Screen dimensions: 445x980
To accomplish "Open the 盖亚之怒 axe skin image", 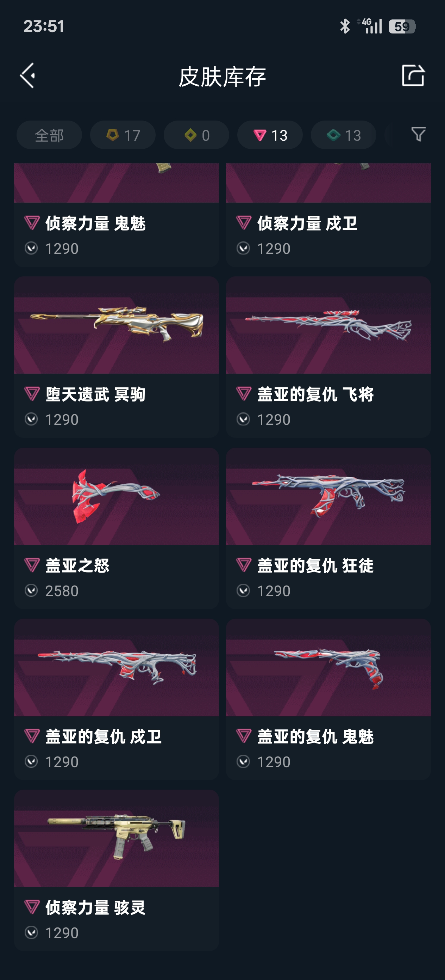I will tap(116, 496).
